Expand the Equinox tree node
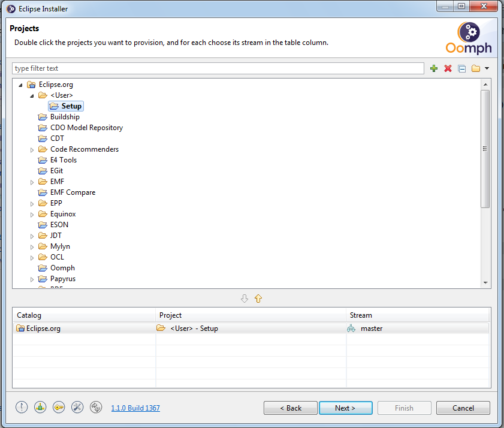The height and width of the screenshot is (428, 504). (x=32, y=215)
